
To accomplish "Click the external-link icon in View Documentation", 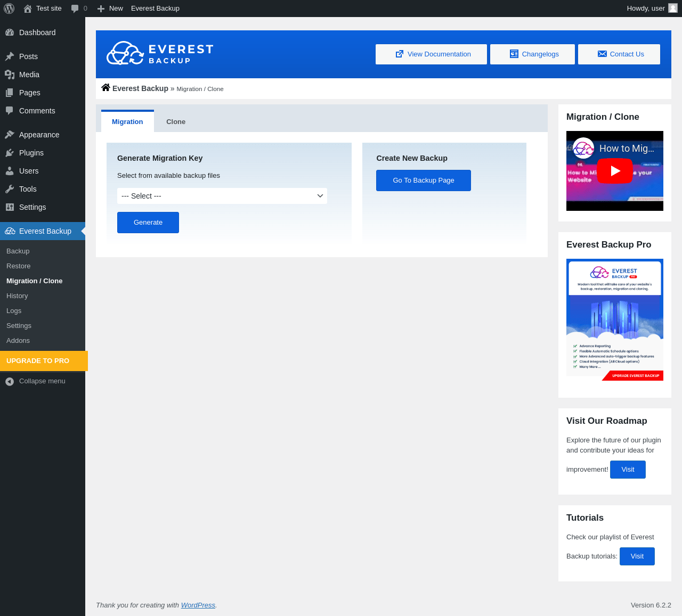I will tap(399, 54).
